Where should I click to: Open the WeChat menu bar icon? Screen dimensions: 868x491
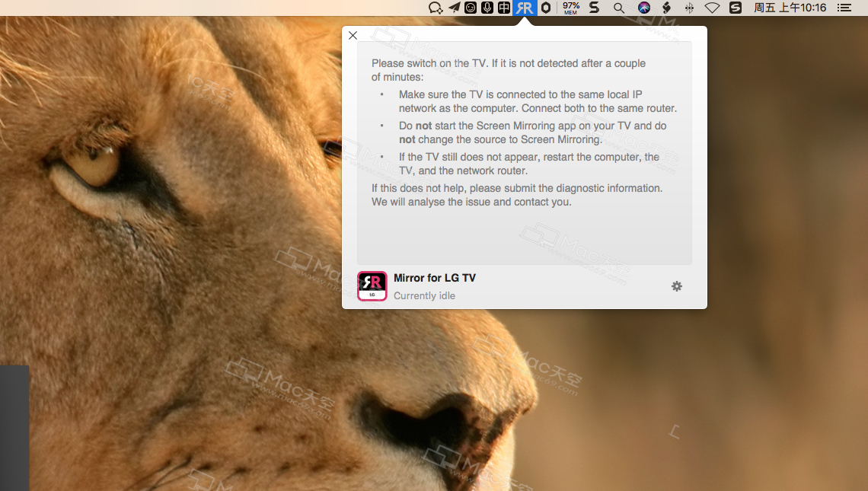(436, 8)
